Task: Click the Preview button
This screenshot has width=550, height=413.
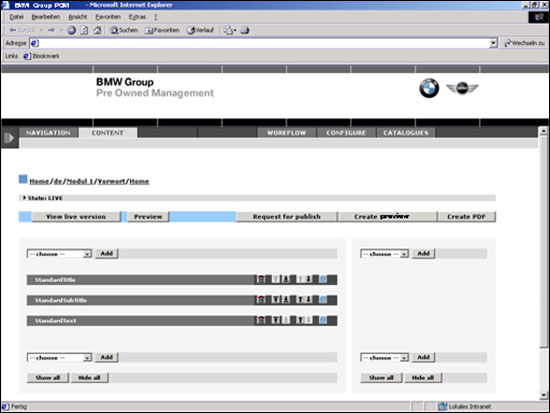Action: 148,217
